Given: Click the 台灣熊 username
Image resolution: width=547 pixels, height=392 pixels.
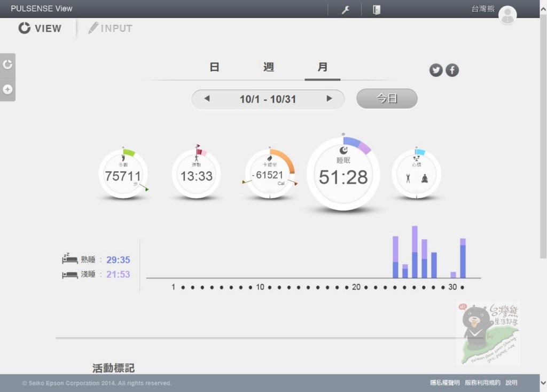Looking at the screenshot, I should point(483,9).
